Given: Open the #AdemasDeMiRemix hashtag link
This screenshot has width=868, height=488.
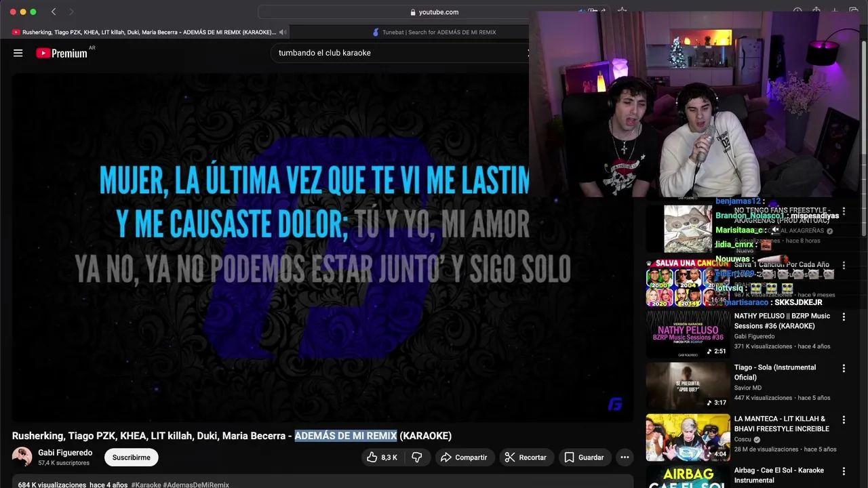Looking at the screenshot, I should (x=196, y=485).
